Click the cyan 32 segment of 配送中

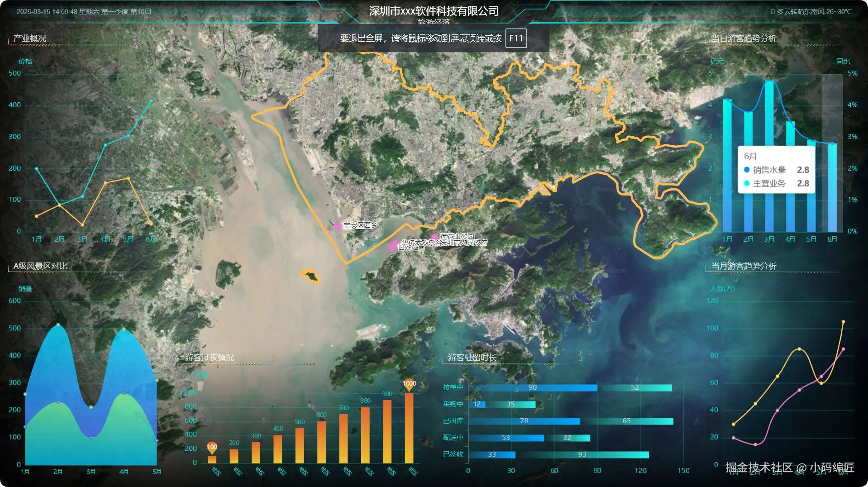[x=567, y=438]
